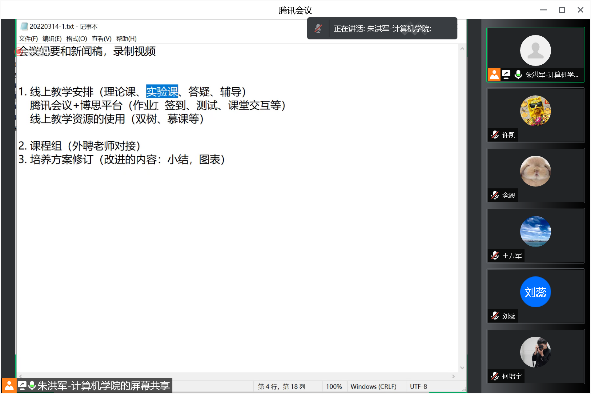Open the 格式(O) menu in Notepad
Viewport: 591px width, 394px height.
coord(77,38)
